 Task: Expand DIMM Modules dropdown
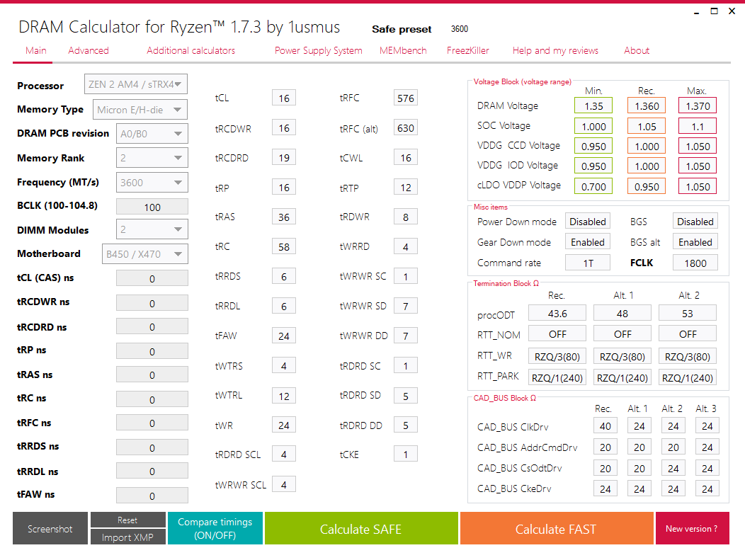pyautogui.click(x=152, y=229)
